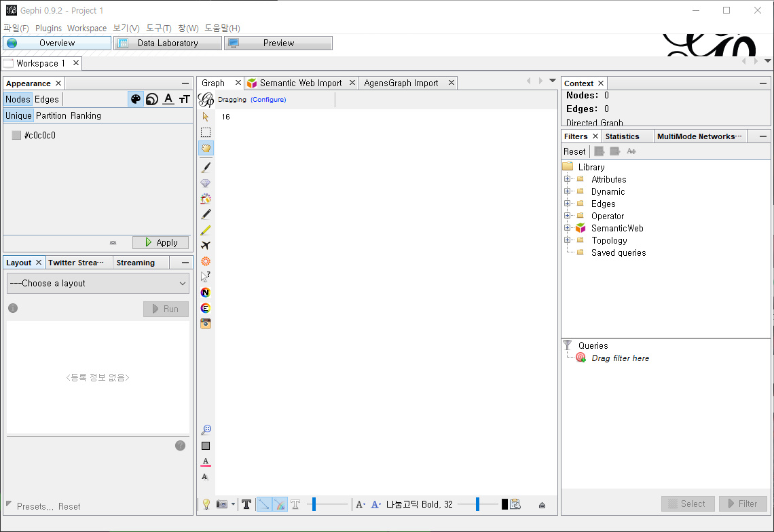Select the rectangle selection tool
Viewport: 774px width, 532px height.
point(206,132)
